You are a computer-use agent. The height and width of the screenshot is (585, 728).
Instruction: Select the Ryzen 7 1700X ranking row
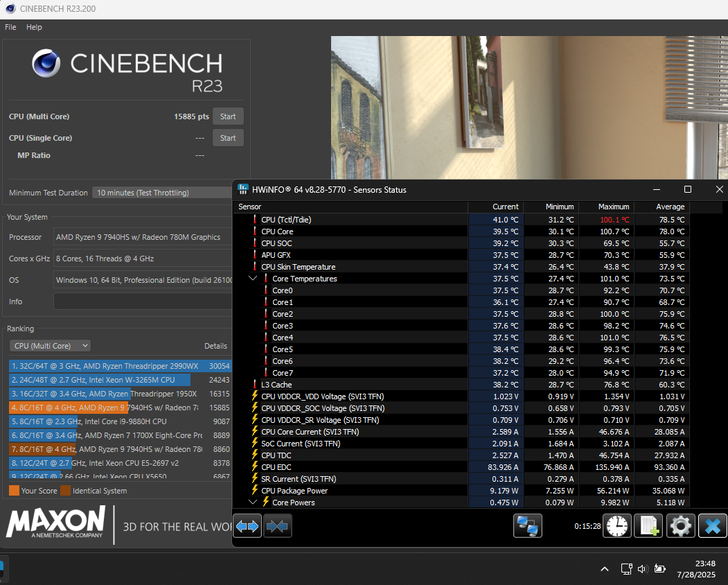[x=120, y=435]
